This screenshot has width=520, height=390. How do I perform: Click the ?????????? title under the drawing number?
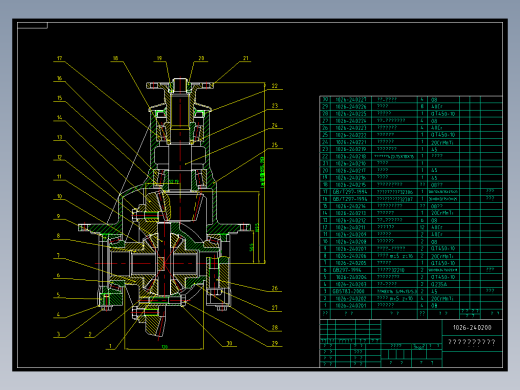tap(472, 342)
